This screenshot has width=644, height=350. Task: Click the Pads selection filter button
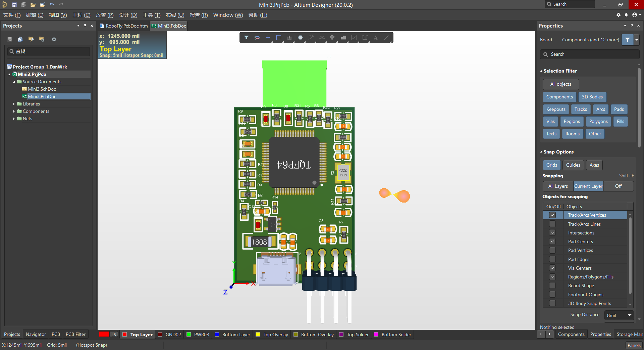pos(619,109)
